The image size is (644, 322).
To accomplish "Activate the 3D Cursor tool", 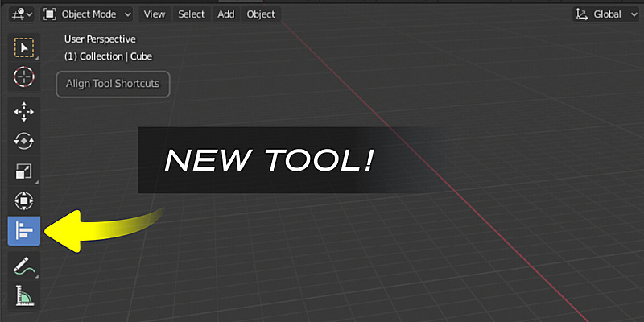I will pyautogui.click(x=24, y=77).
